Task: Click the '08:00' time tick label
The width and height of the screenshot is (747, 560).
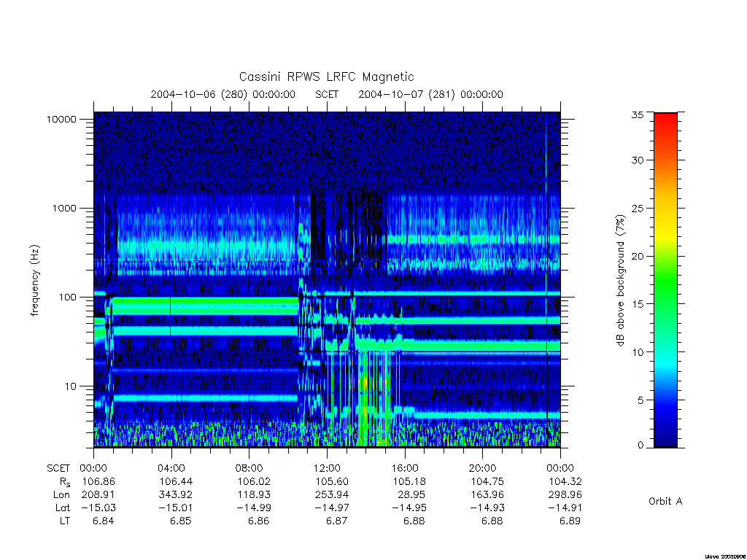Action: (249, 468)
